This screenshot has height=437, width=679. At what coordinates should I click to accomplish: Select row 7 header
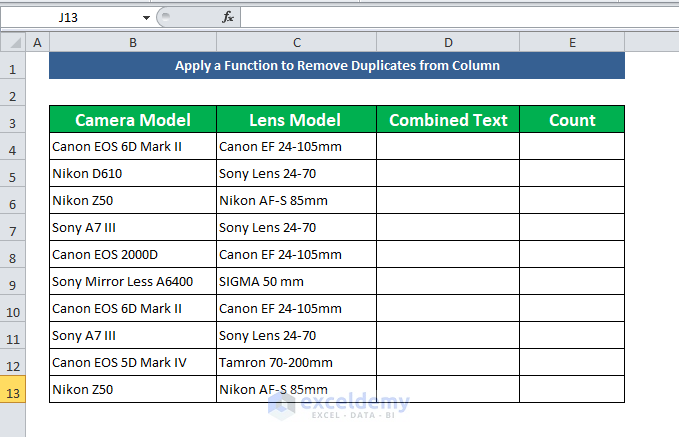click(x=13, y=227)
